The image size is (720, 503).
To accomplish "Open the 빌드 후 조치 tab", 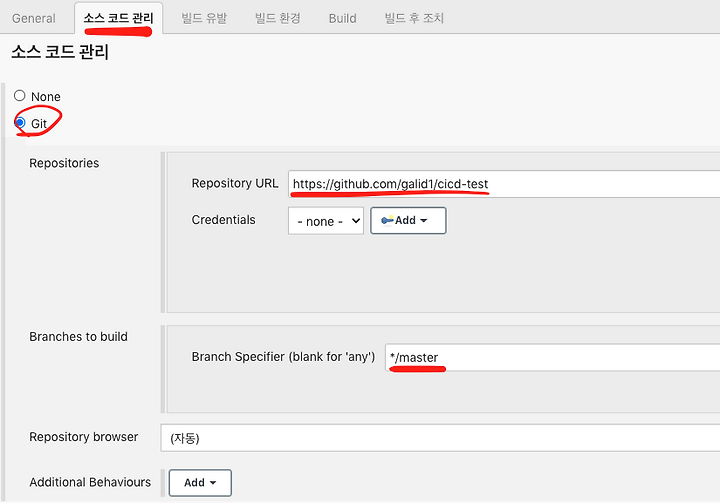I will (414, 18).
